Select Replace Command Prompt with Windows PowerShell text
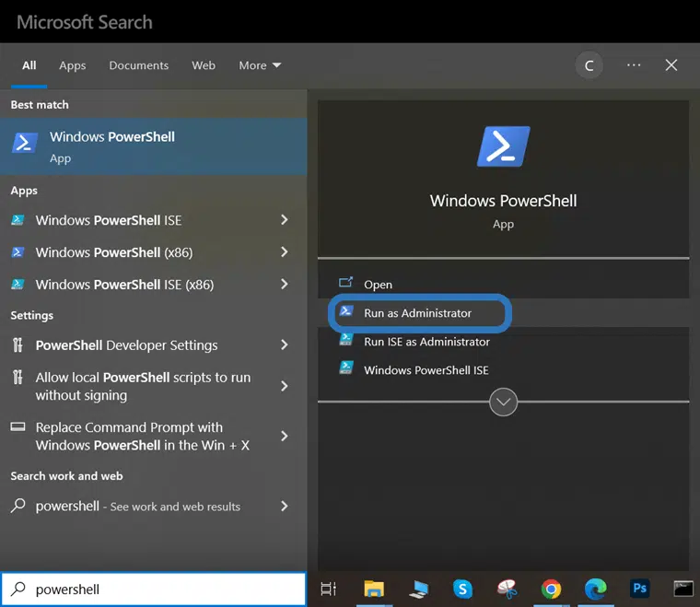 [x=143, y=436]
